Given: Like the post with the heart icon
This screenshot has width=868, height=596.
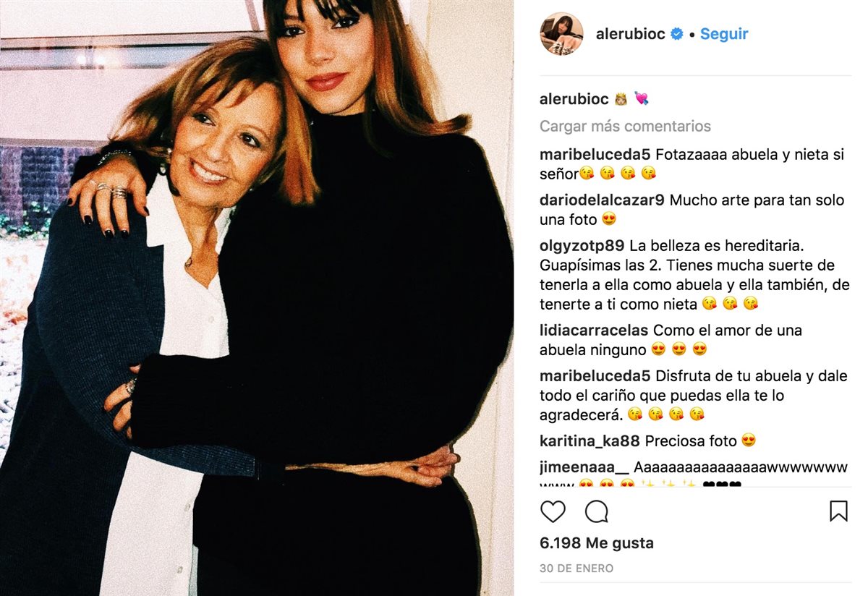Looking at the screenshot, I should point(553,511).
